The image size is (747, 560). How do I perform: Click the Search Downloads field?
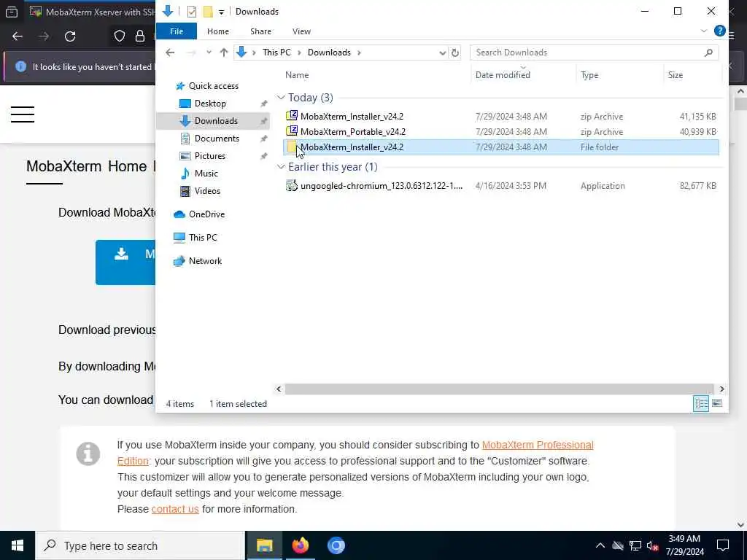pos(594,52)
